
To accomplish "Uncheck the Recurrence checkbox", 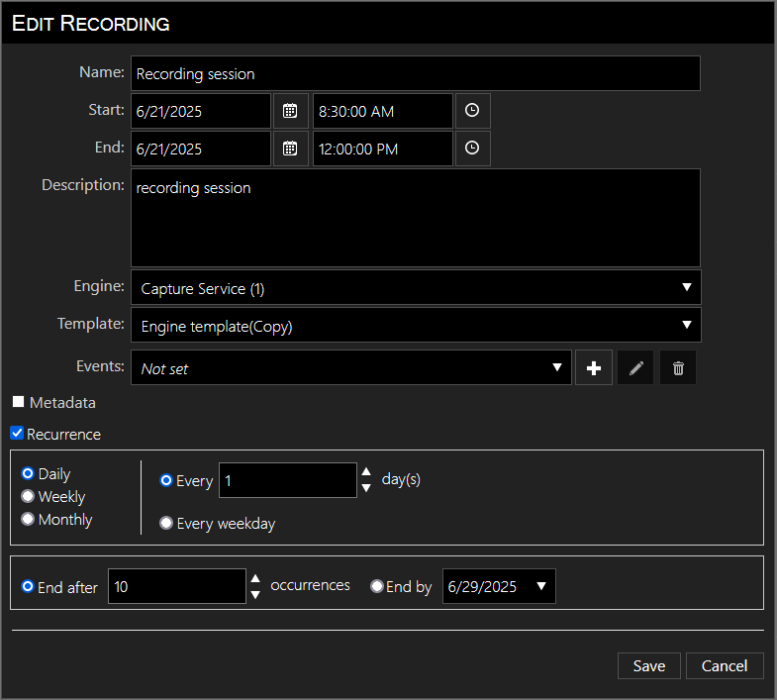I will pyautogui.click(x=17, y=434).
